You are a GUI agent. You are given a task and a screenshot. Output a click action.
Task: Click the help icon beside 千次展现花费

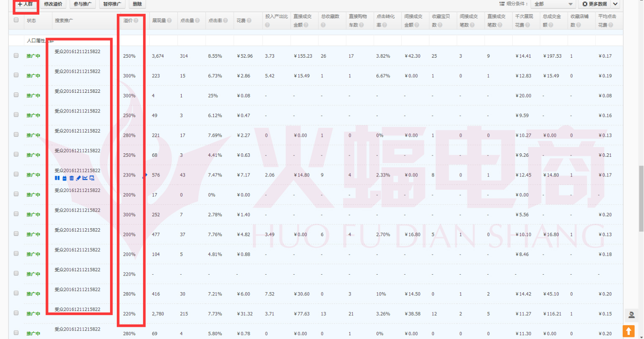pos(527,25)
